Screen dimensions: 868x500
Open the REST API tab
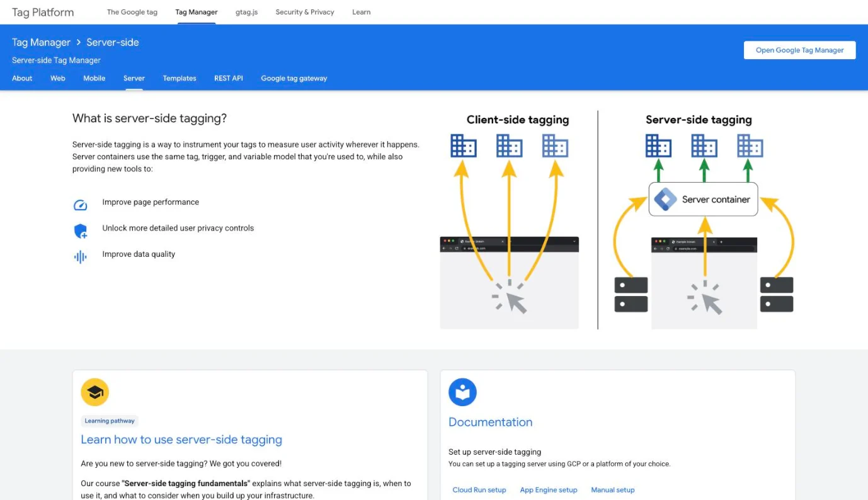229,78
